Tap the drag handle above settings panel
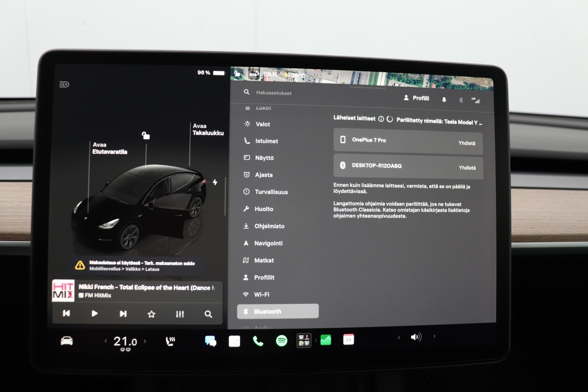588x392 pixels. point(367,87)
